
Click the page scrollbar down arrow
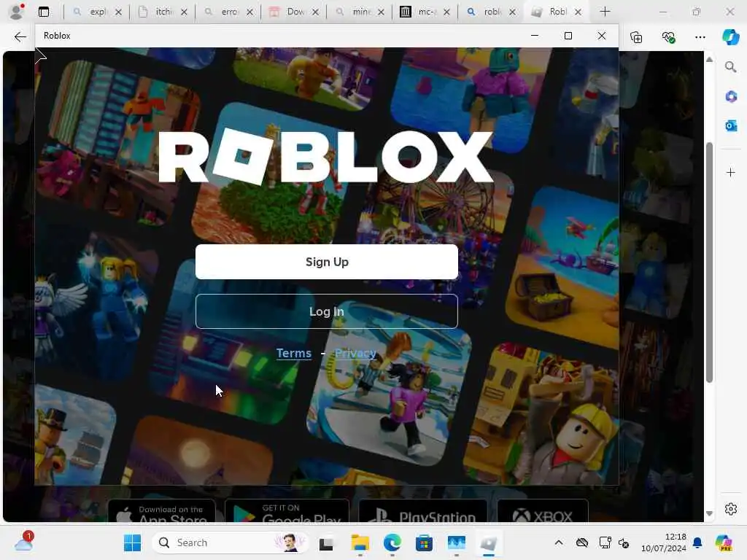coord(709,513)
